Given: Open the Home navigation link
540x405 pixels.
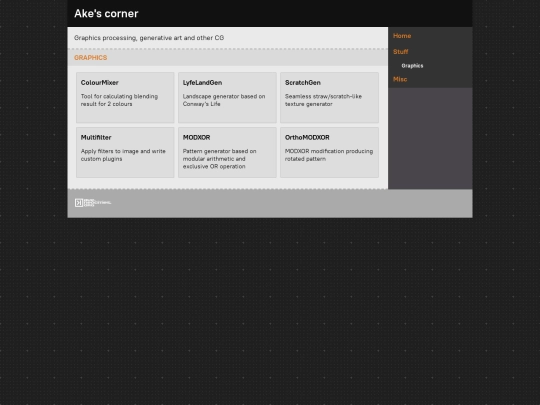Looking at the screenshot, I should tap(402, 36).
